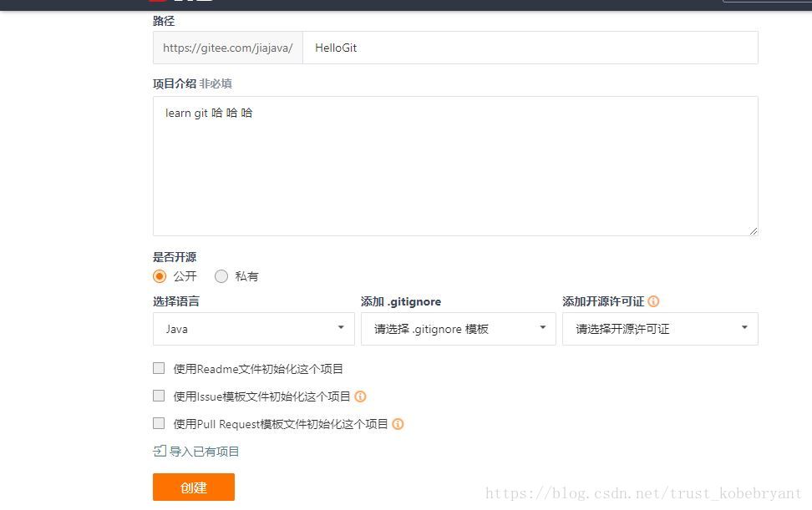
Task: Check 使用Readme文件初始化这个项目
Action: tap(159, 368)
